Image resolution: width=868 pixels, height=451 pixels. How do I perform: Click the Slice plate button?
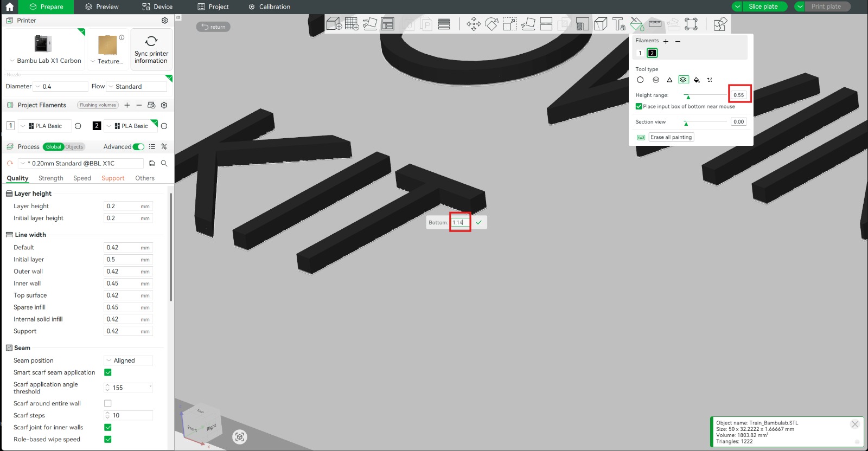[x=763, y=7]
